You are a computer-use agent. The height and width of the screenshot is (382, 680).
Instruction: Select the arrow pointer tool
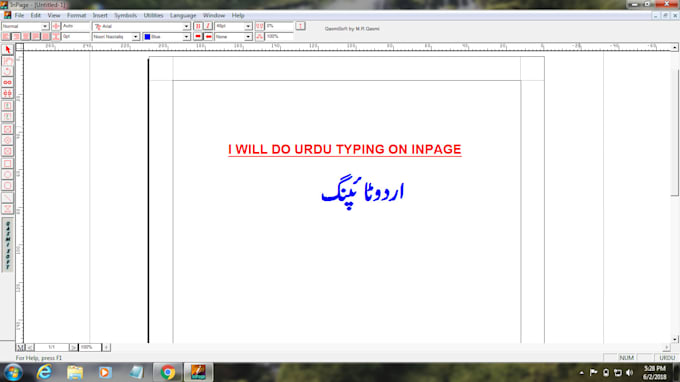point(7,50)
